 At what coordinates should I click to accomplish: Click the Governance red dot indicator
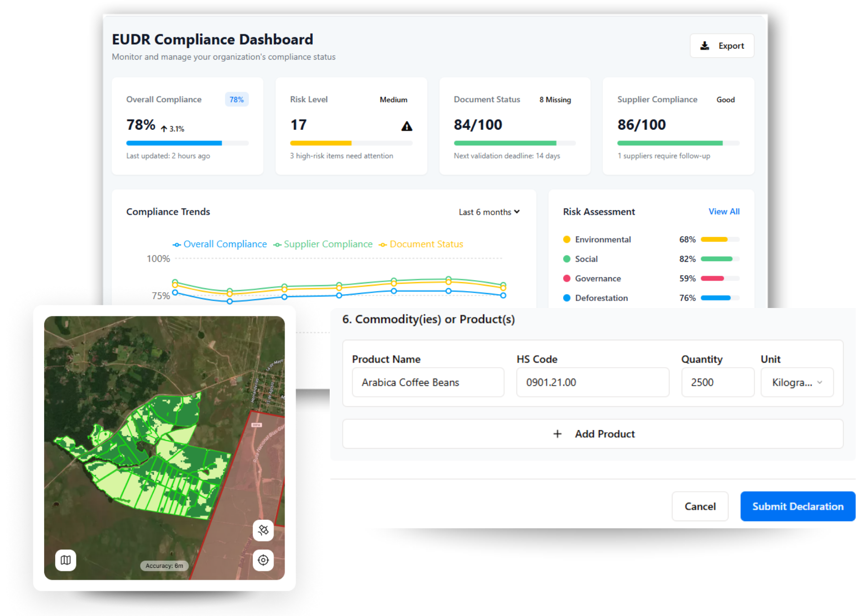[x=567, y=279]
